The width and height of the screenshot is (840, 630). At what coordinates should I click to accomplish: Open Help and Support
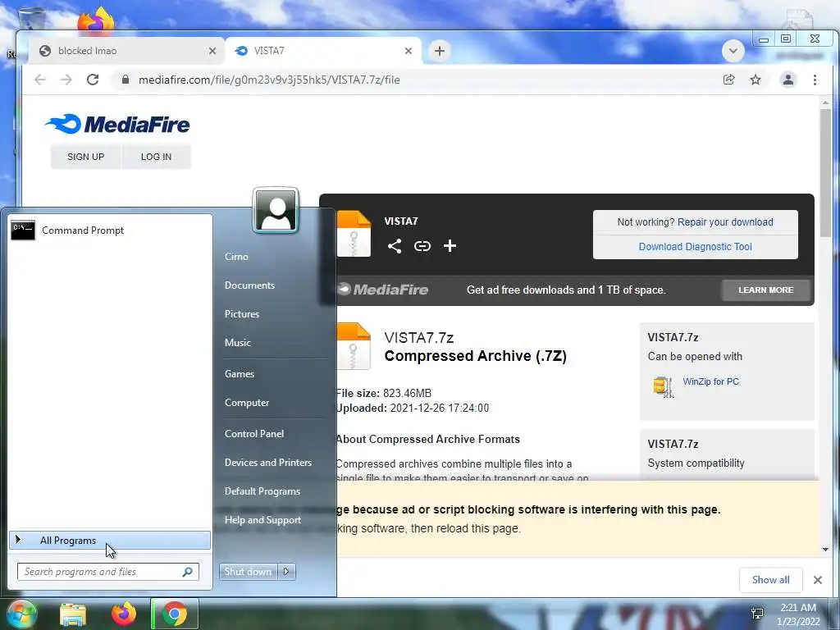click(263, 520)
